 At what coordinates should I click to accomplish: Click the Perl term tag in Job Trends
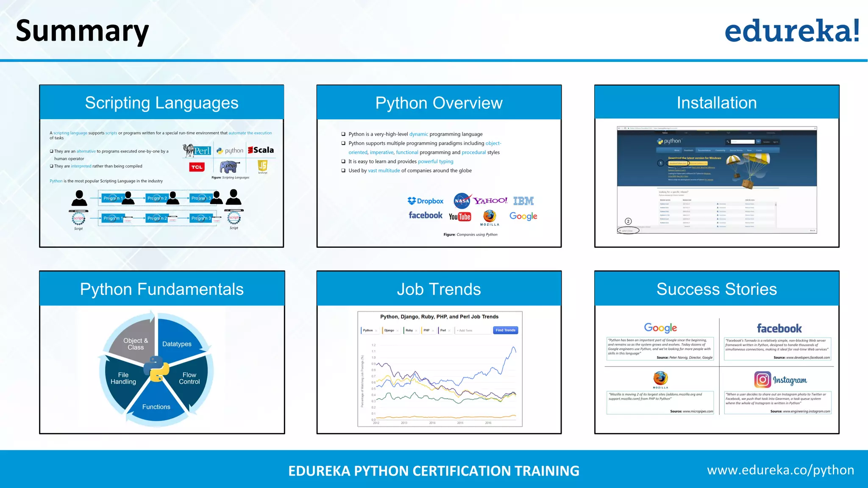(x=445, y=330)
